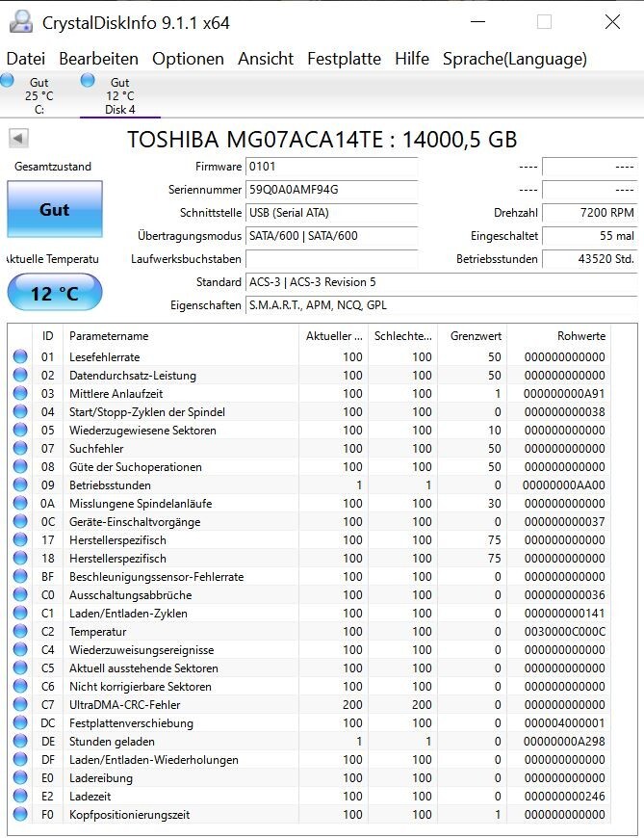Viewport: 644px width, 838px height.
Task: Click the Gut health status button
Action: pos(55,209)
